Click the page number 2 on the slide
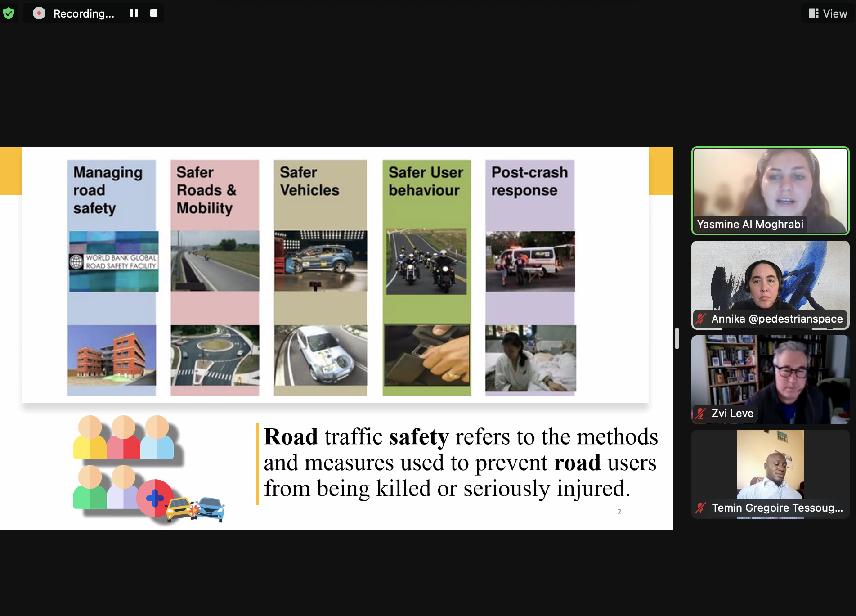Screen dimensions: 856x616 tap(619, 512)
